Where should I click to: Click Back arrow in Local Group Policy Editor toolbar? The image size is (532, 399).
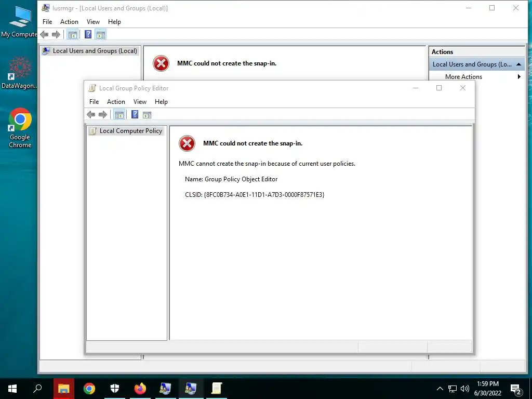coord(91,115)
